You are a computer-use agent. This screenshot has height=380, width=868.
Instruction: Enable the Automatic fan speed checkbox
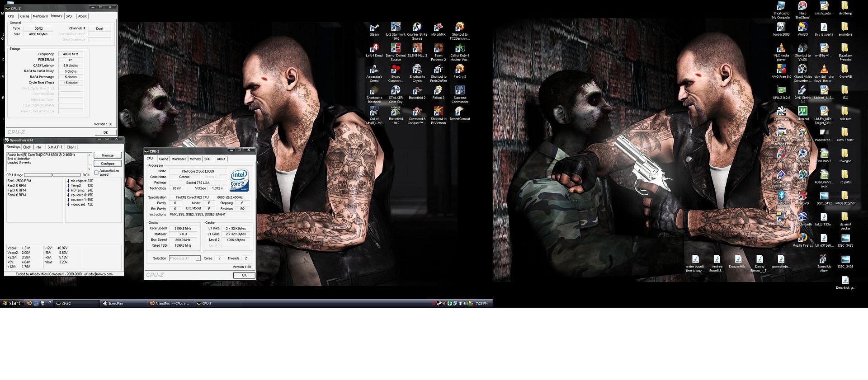click(96, 173)
